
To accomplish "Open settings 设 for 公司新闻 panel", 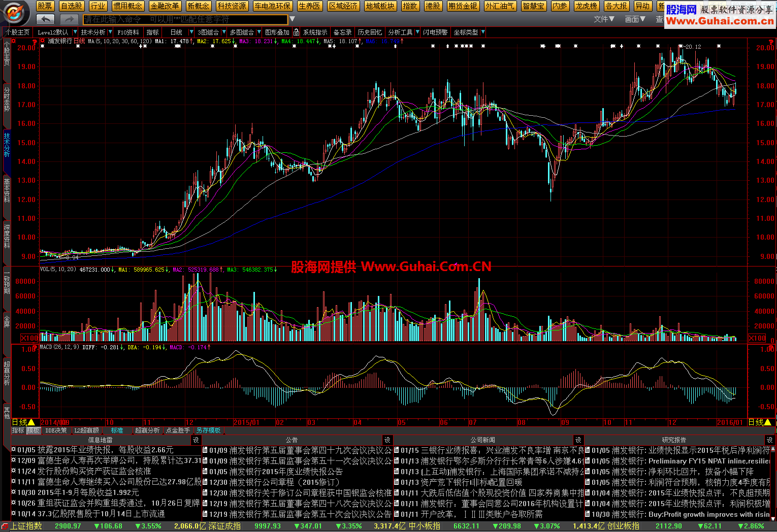I will [x=578, y=440].
